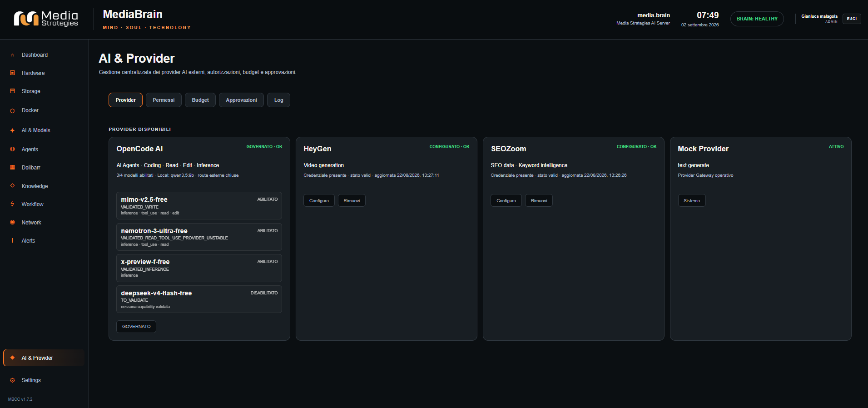Image resolution: width=868 pixels, height=408 pixels.
Task: Open the Hardware section
Action: [x=44, y=73]
